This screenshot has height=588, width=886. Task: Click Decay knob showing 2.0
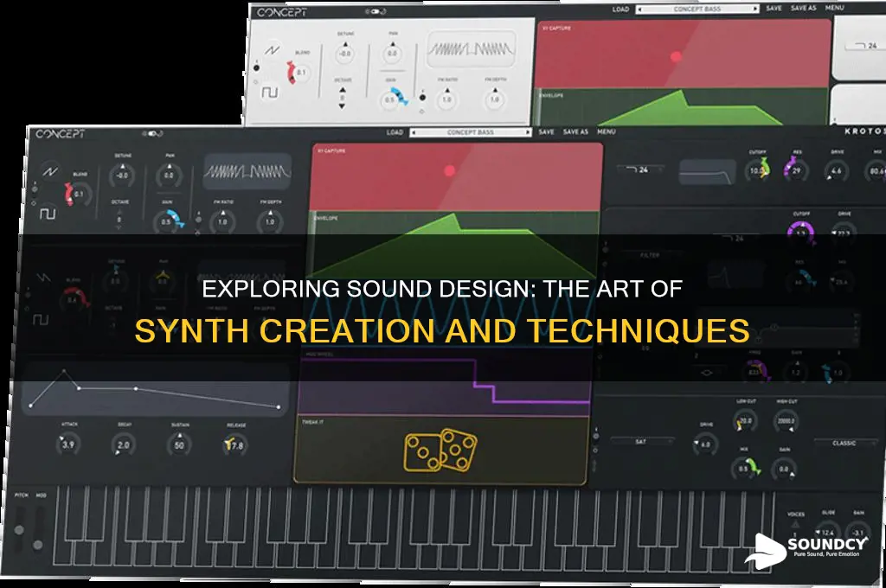click(123, 444)
